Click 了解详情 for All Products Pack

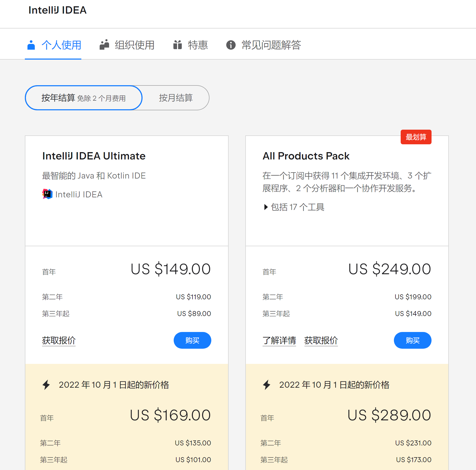pos(279,340)
